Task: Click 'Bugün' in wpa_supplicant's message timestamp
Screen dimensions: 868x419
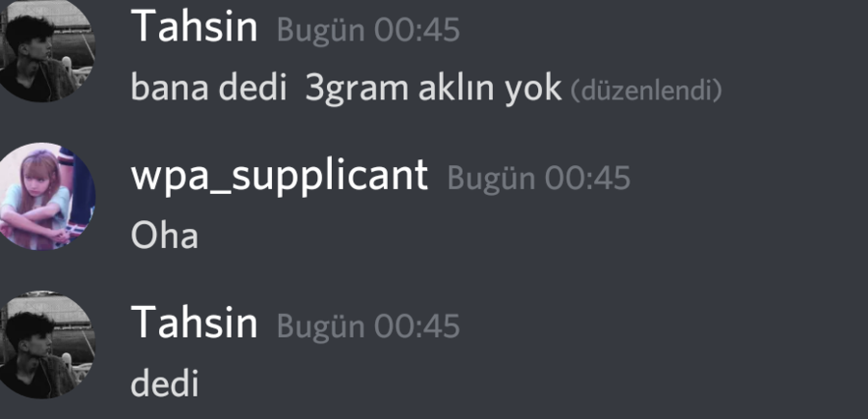Action: 491,179
